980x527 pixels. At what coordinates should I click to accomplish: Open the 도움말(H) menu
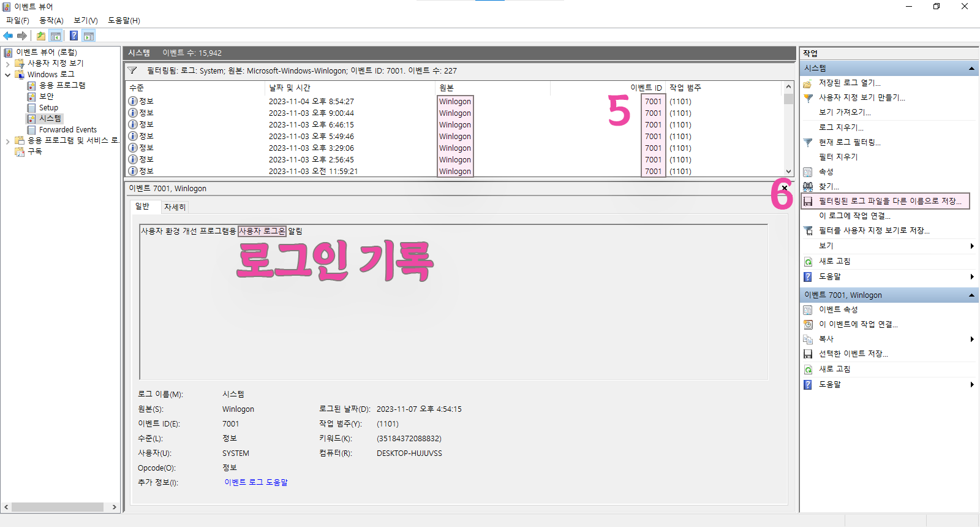[124, 20]
